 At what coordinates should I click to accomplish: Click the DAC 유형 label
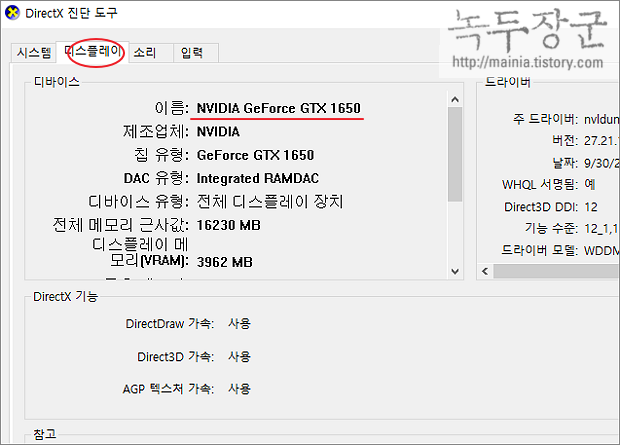156,178
